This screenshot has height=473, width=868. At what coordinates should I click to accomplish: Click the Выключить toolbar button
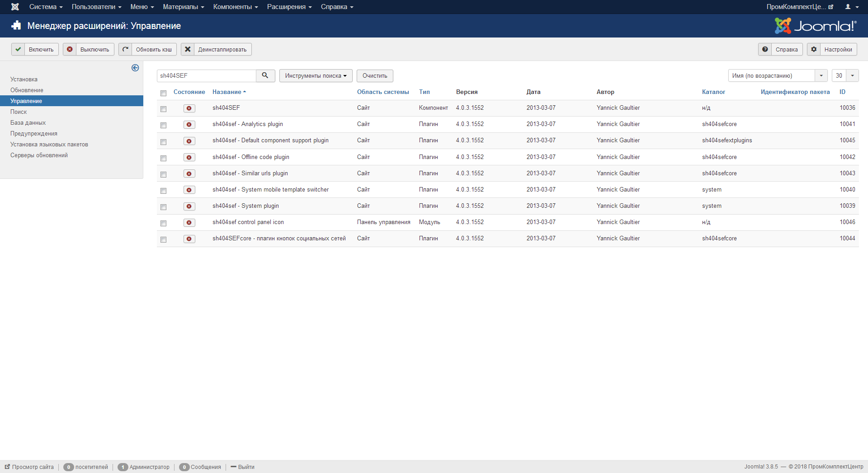coord(88,49)
